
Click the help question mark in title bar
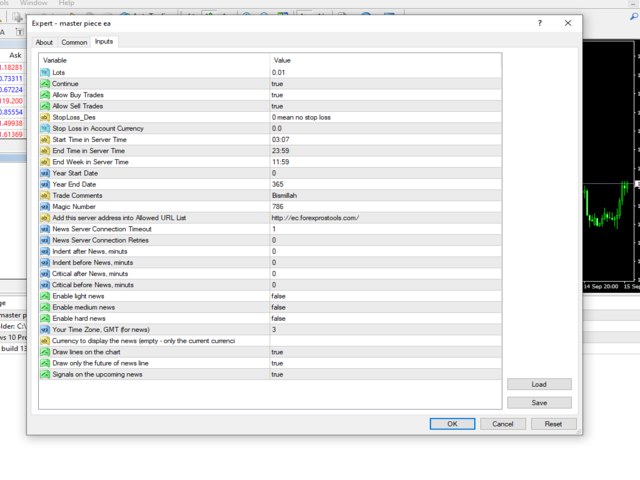click(540, 23)
